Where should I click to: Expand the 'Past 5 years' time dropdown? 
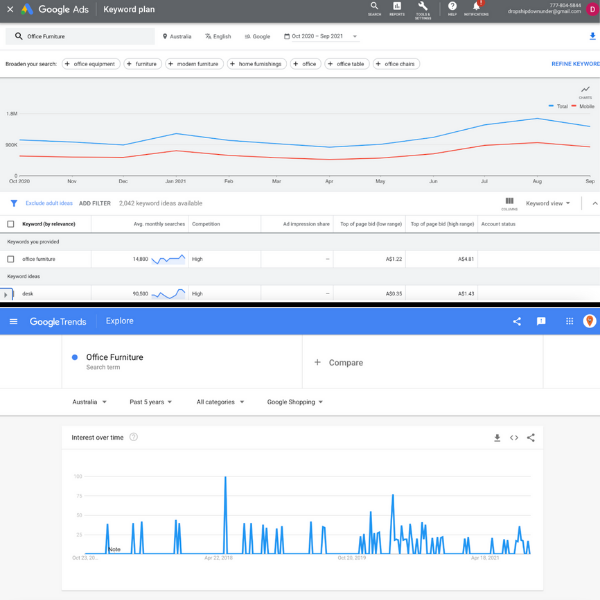150,402
